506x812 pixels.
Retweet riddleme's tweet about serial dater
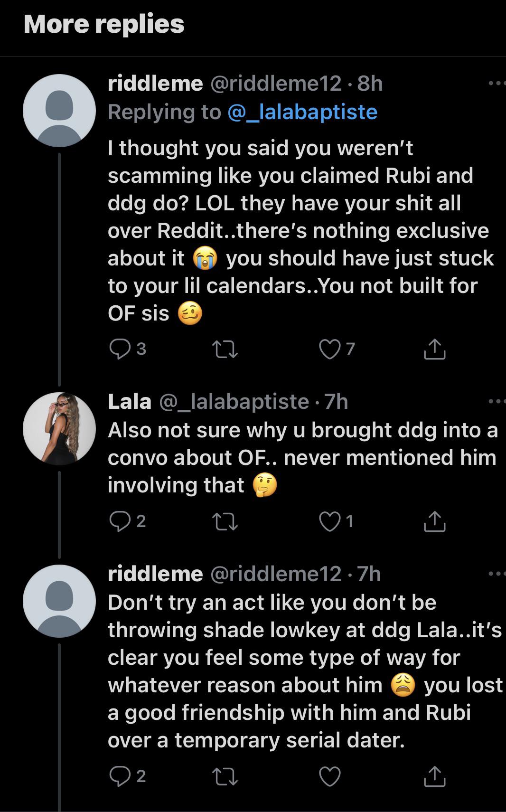[225, 776]
